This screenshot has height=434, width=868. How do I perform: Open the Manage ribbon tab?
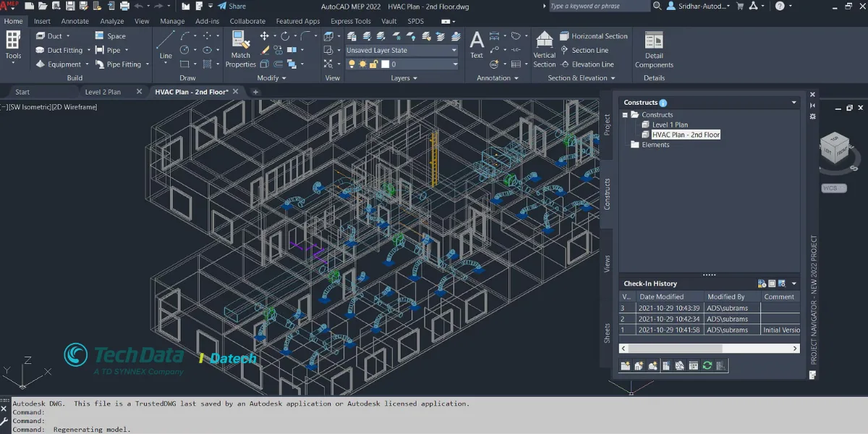coord(172,21)
